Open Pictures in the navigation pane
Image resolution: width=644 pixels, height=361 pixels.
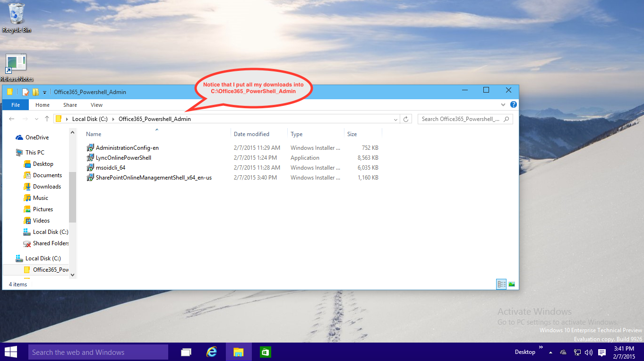43,209
